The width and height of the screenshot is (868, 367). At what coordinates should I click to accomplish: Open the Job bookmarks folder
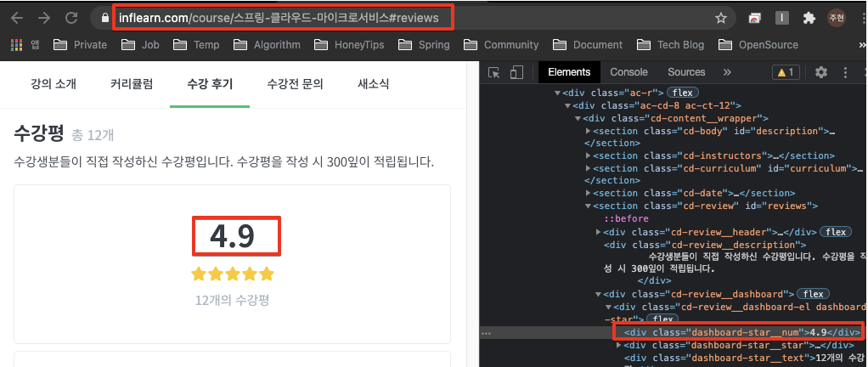click(x=140, y=45)
